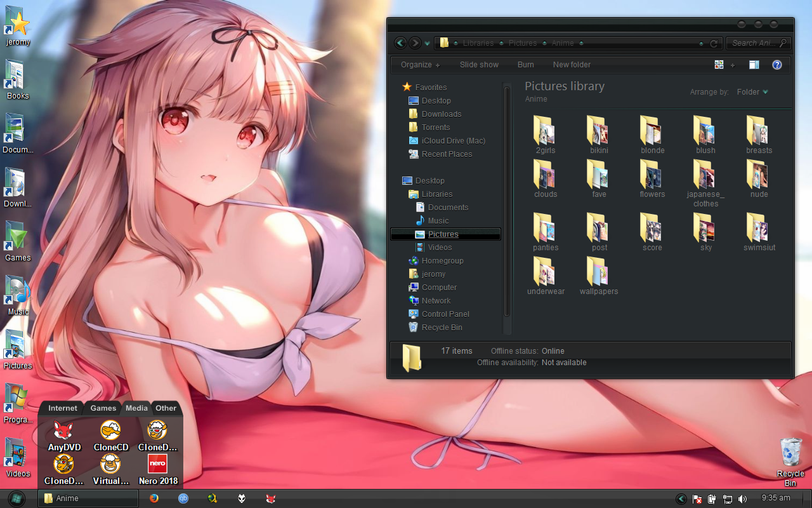
Task: Create a New folder
Action: 572,65
